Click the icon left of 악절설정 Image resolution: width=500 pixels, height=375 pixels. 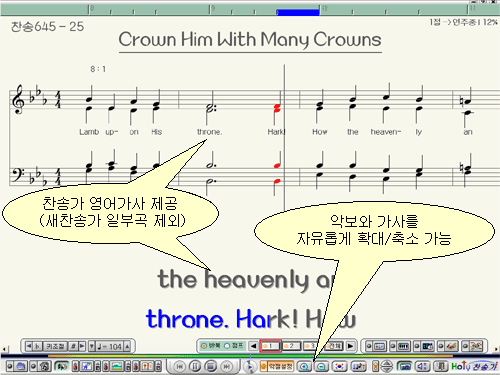[263, 366]
